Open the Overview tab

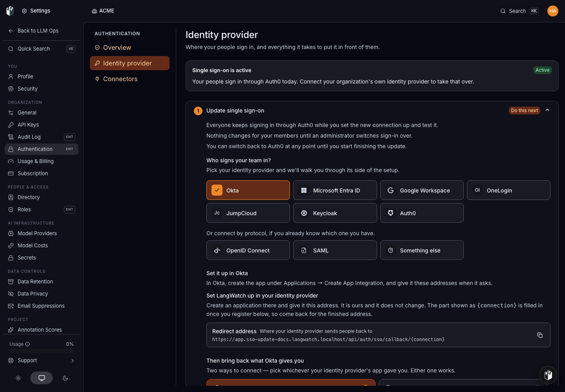tap(129, 47)
